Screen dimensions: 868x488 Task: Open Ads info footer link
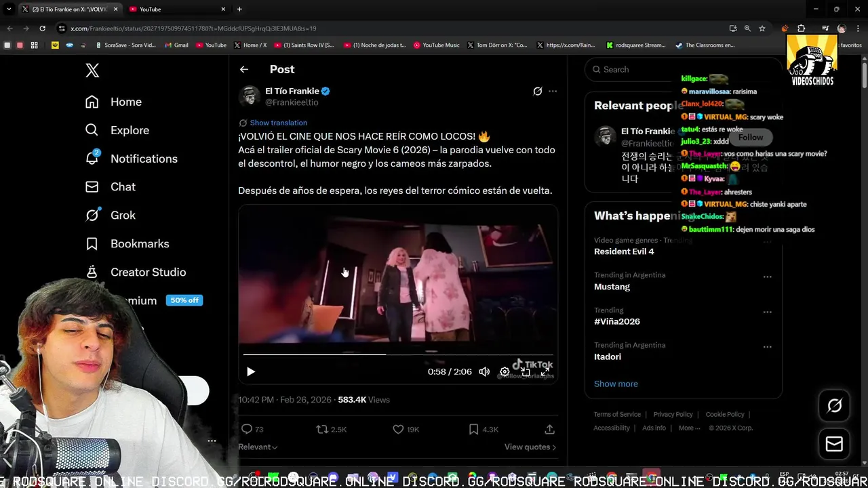point(654,428)
